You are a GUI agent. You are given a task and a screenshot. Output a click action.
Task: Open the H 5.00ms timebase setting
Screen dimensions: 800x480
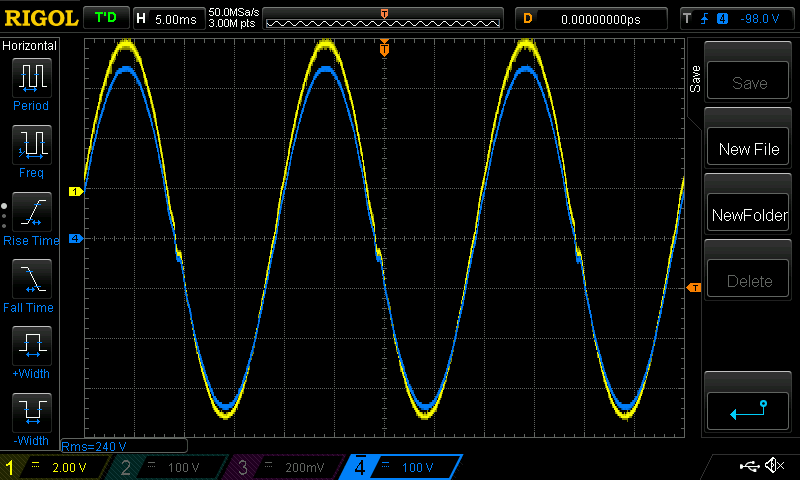point(166,18)
